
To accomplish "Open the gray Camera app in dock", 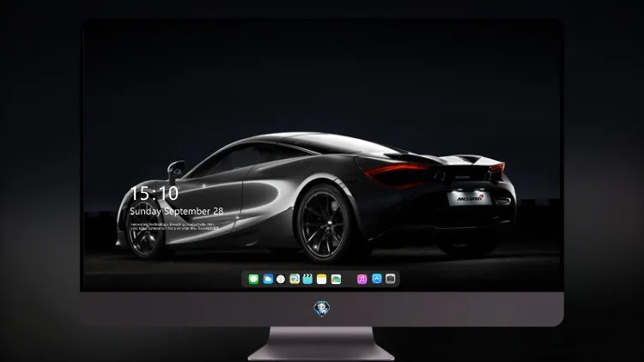I will coord(391,279).
